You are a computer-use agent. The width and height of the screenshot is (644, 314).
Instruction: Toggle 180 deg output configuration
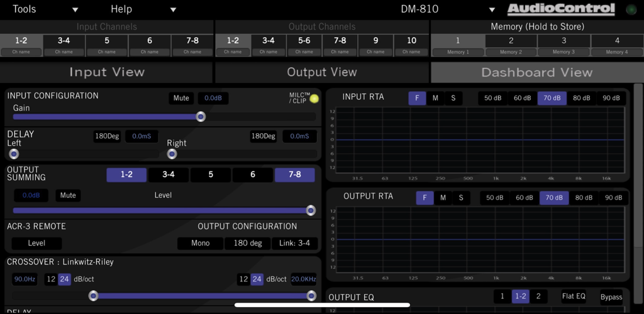pyautogui.click(x=248, y=243)
